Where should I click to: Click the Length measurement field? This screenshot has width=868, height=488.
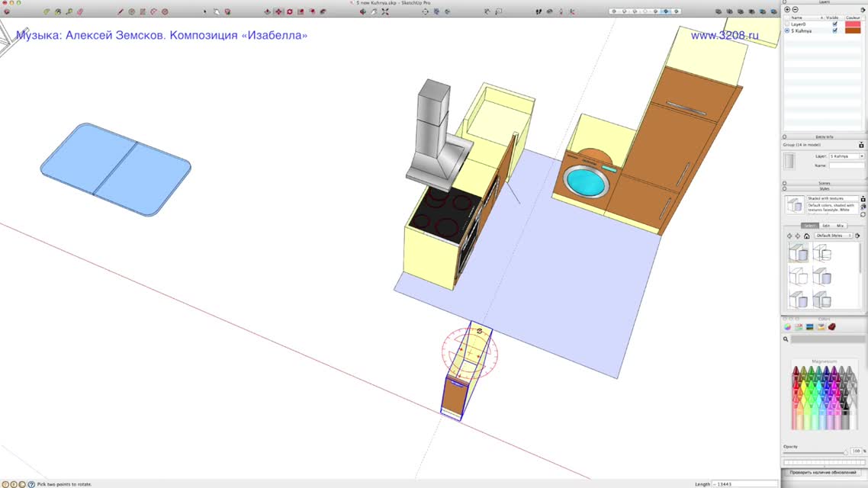click(x=744, y=484)
